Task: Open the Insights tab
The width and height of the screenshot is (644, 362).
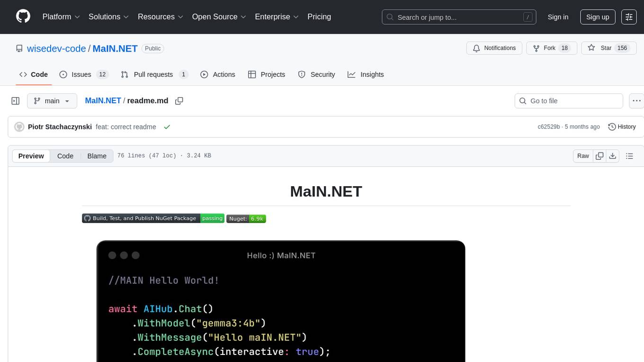Action: point(366,74)
